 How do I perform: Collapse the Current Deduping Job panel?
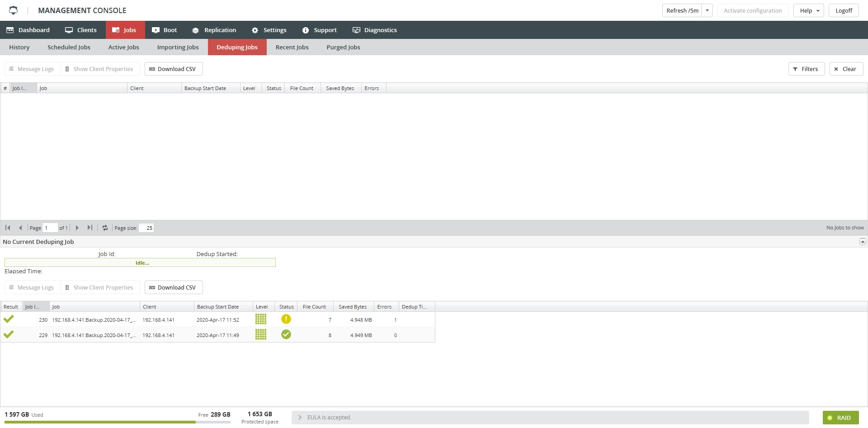[863, 242]
